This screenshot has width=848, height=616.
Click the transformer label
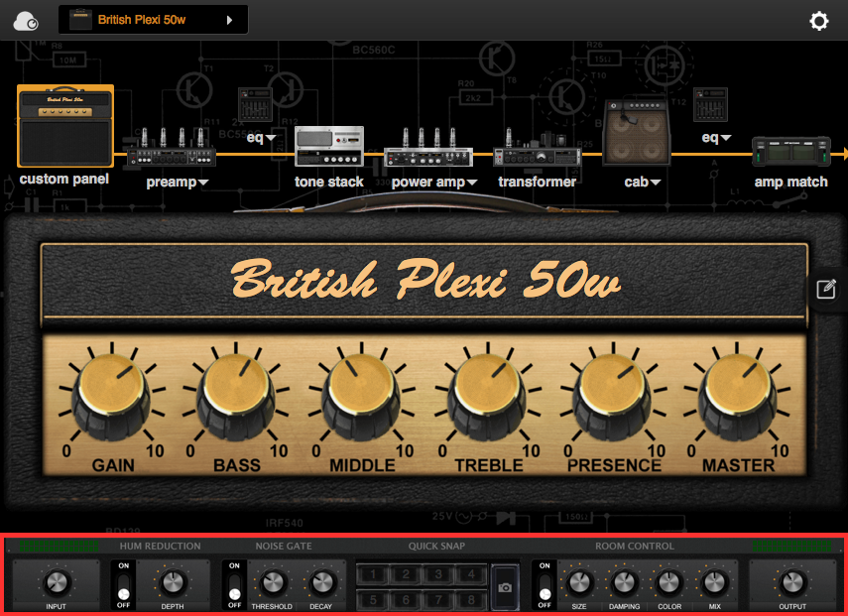pyautogui.click(x=537, y=182)
